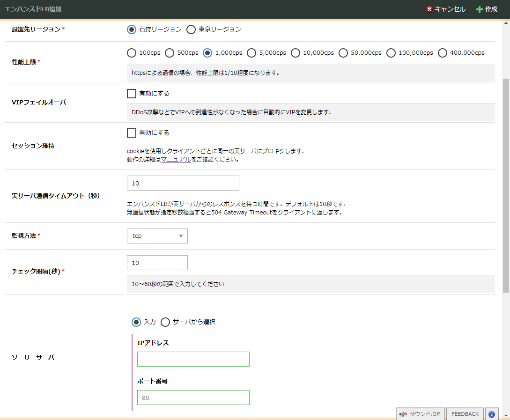The width and height of the screenshot is (510, 420).
Task: Choose 5,000cps performance limit
Action: coord(251,53)
